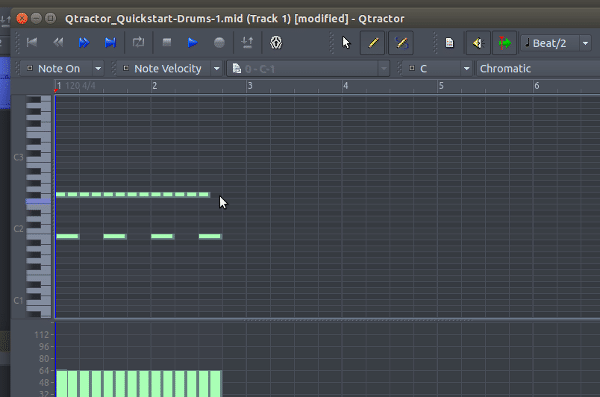
Task: Toggle the Record button
Action: (219, 42)
